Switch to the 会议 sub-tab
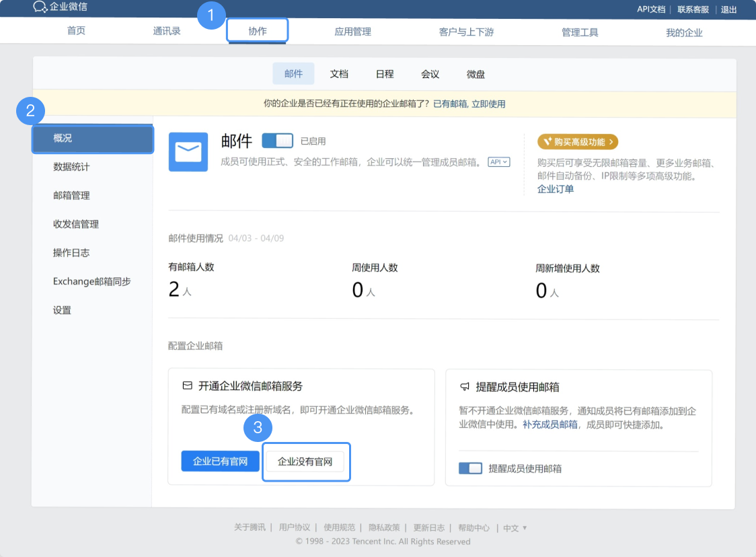Screen dimensions: 756x557 [430, 74]
